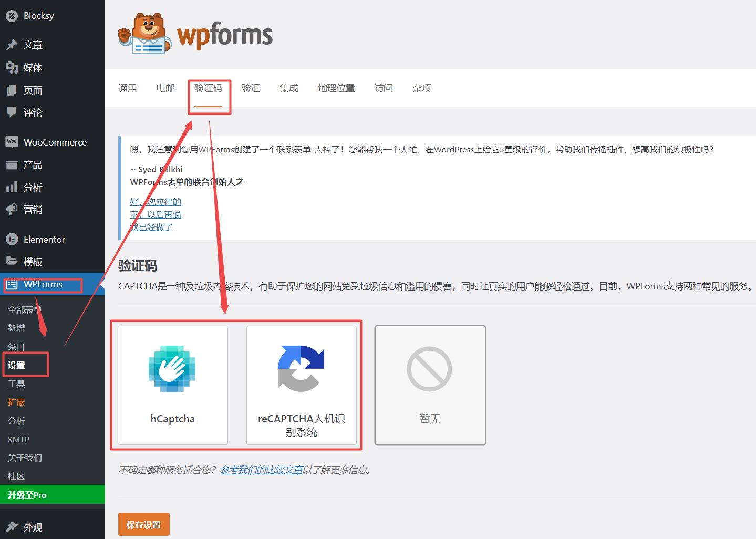This screenshot has height=539, width=756.
Task: Open the 访问 tab
Action: (x=384, y=88)
